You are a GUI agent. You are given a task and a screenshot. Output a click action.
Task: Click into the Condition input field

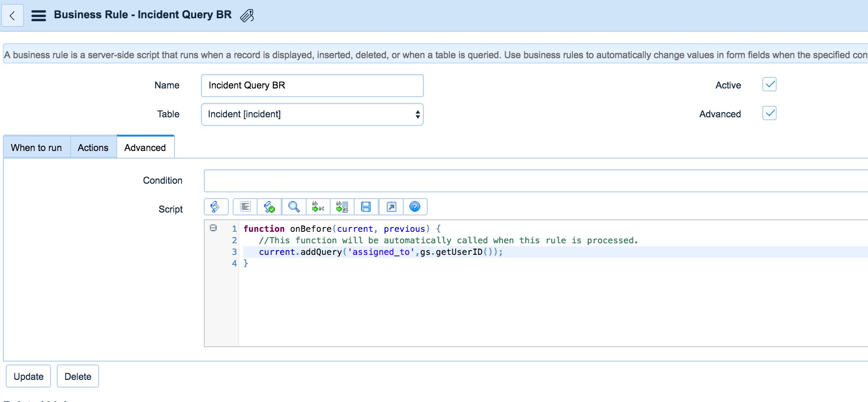coord(533,181)
